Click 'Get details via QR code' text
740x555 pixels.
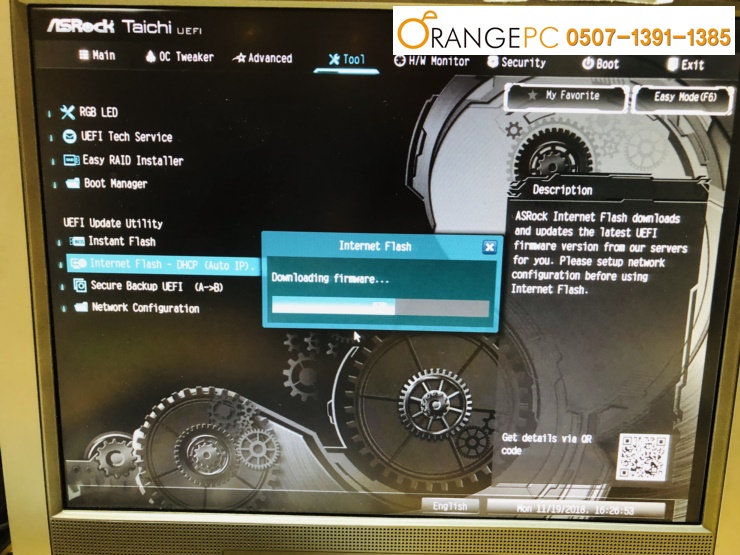pyautogui.click(x=547, y=444)
